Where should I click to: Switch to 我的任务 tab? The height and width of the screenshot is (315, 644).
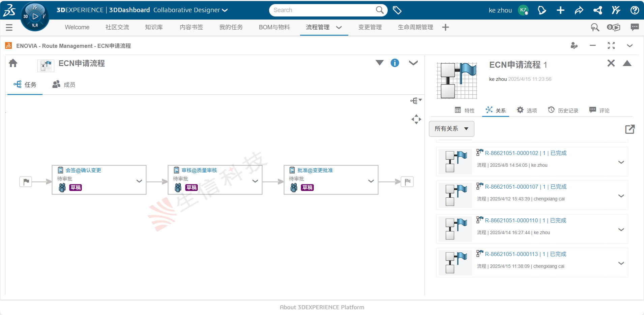(x=231, y=27)
